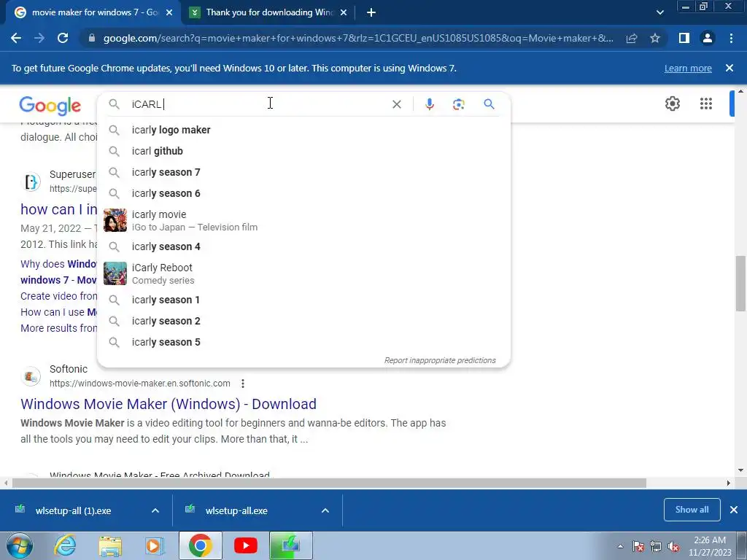Start voice search with the microphone
Screen dimensions: 747x560
[x=429, y=104]
